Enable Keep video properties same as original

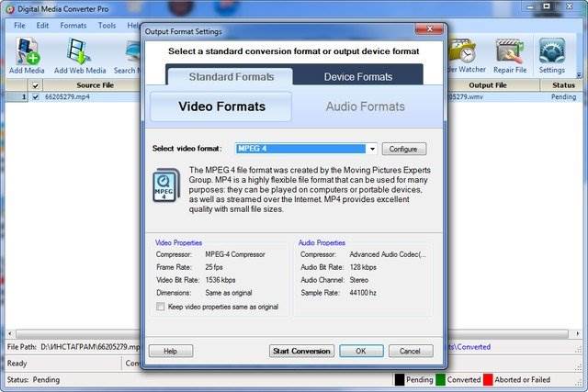[161, 307]
